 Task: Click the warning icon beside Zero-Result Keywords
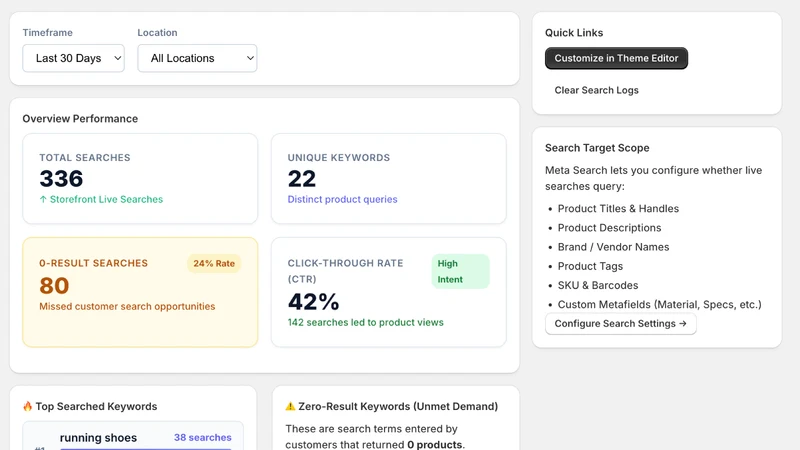(290, 406)
